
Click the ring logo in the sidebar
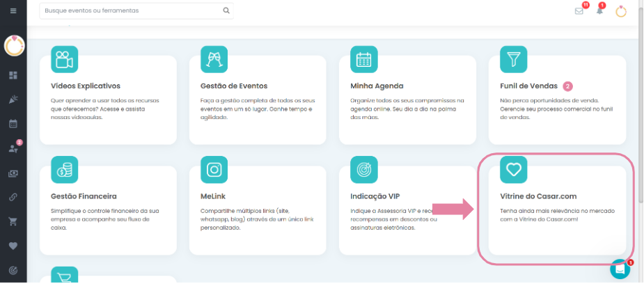15,46
